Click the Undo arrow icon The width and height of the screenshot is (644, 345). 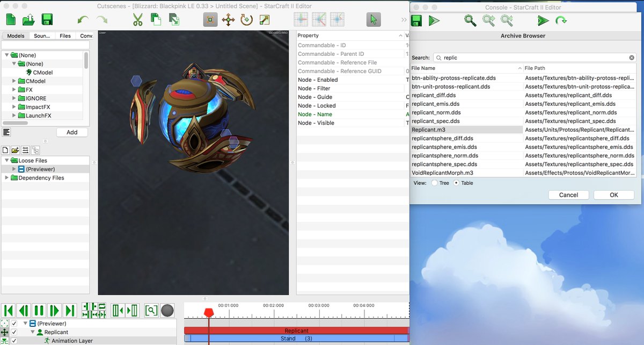coord(83,20)
